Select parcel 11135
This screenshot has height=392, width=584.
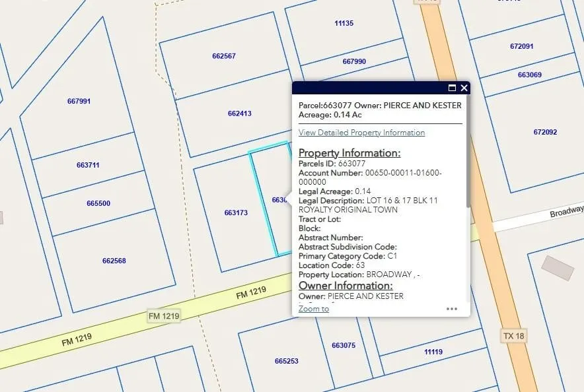coord(344,23)
